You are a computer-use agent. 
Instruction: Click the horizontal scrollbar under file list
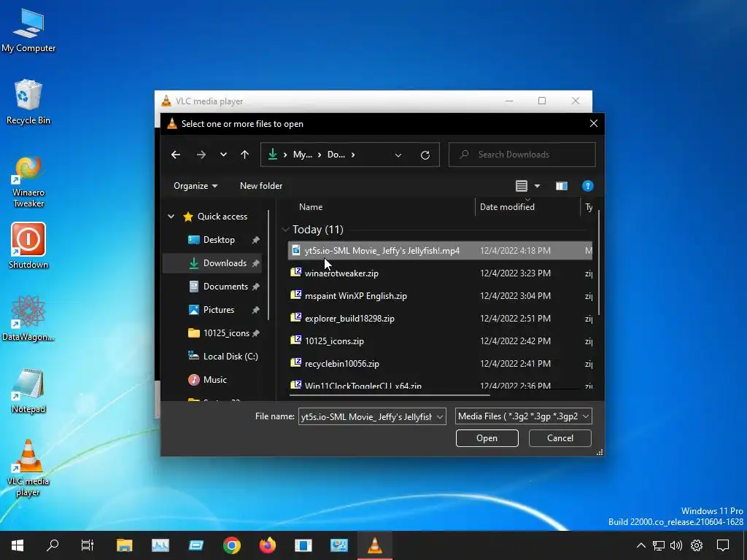390,394
